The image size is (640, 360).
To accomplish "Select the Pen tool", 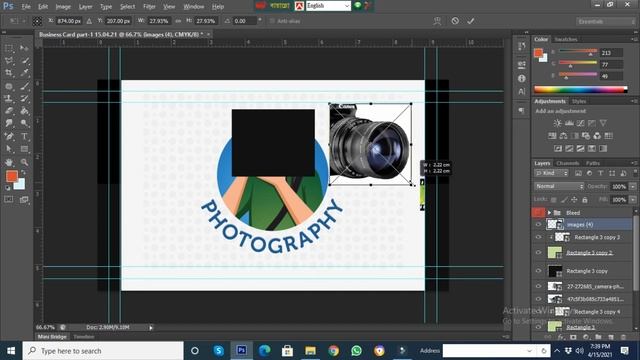I will tap(9, 136).
